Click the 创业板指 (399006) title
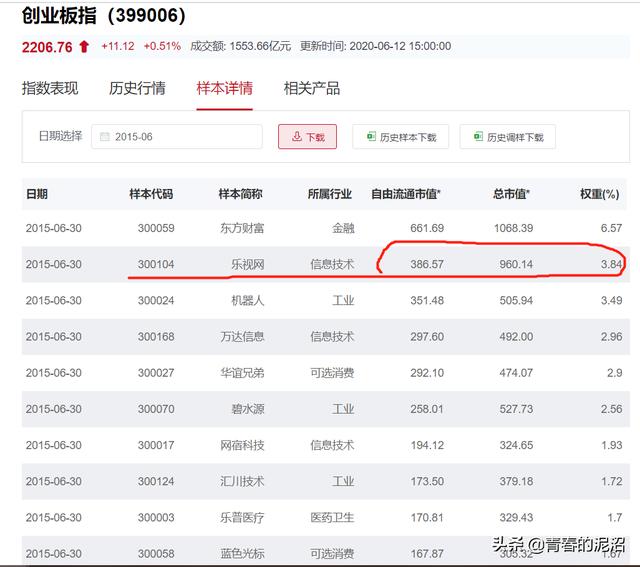The image size is (640, 567). pos(104,16)
